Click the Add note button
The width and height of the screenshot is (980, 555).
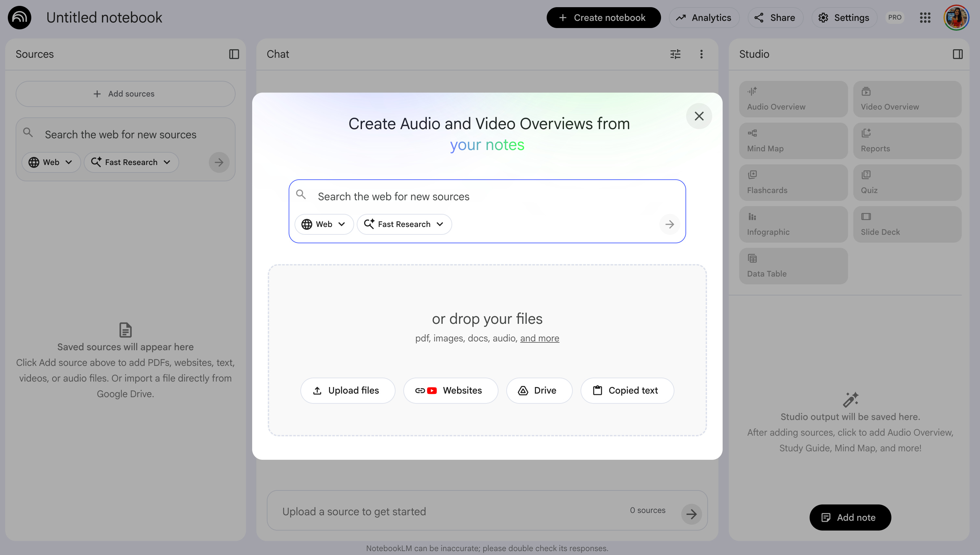850,517
